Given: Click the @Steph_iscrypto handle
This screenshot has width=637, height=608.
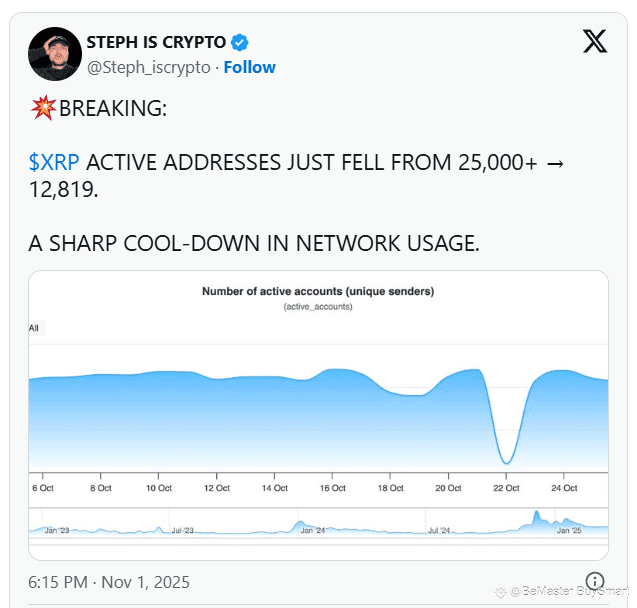Looking at the screenshot, I should click(150, 67).
